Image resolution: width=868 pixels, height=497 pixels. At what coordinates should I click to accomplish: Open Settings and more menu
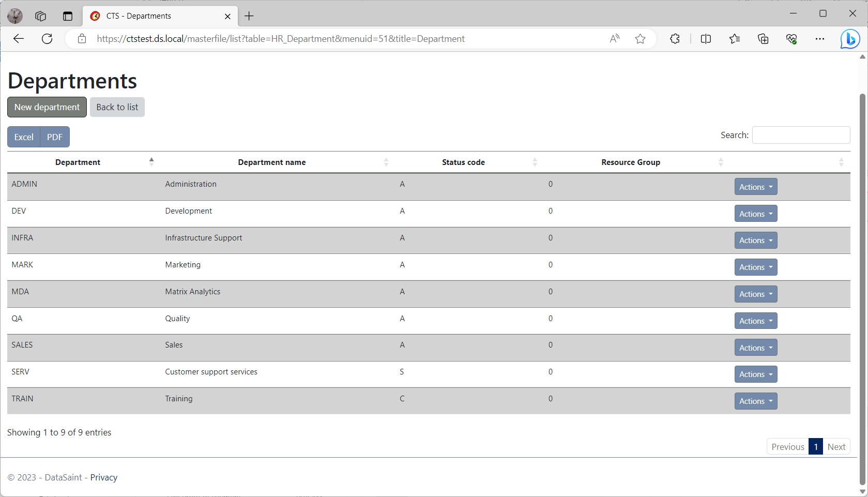click(820, 39)
